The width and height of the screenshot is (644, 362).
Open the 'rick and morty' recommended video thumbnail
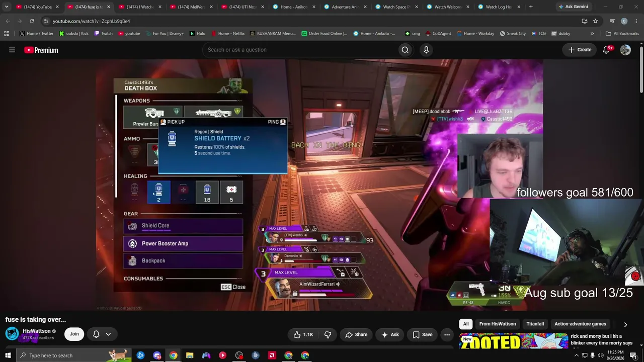pos(514,341)
